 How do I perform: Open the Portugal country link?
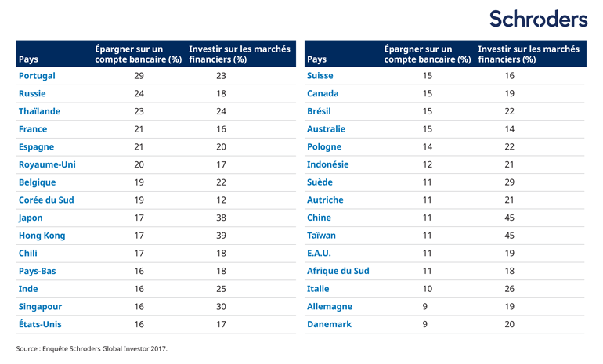[x=37, y=76]
